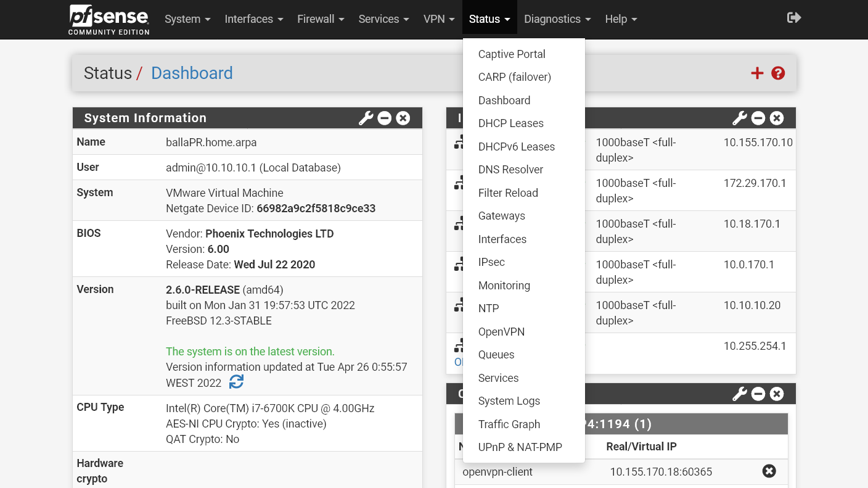Collapse the OpenVPN panel
Viewport: 868px width, 488px height.
(758, 394)
